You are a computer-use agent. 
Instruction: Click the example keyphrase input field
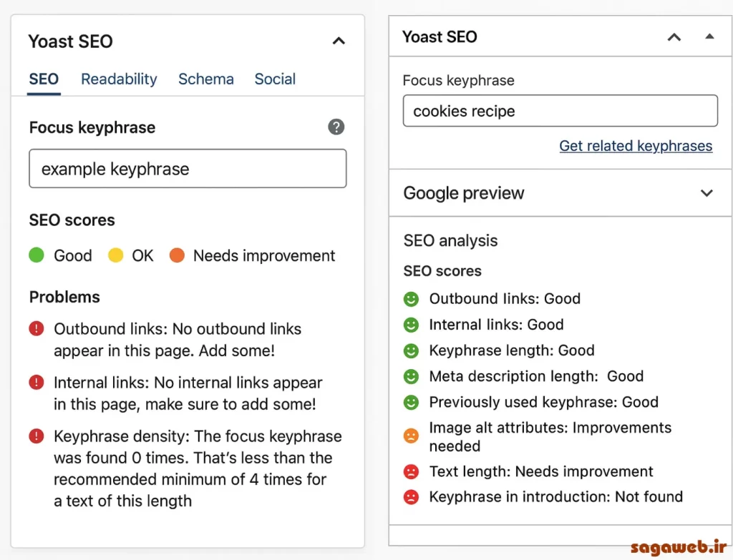188,169
